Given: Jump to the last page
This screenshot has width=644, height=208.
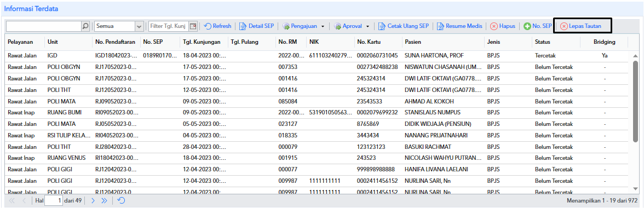Looking at the screenshot, I should (104, 201).
